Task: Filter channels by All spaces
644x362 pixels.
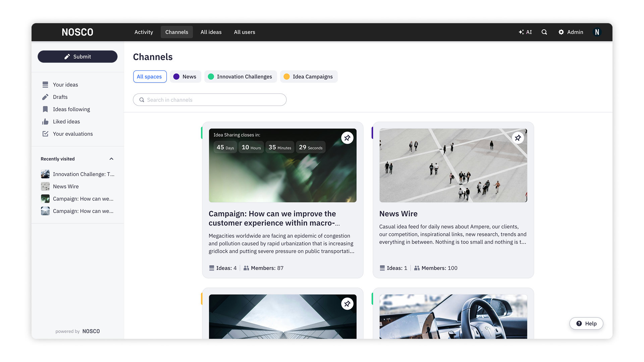Action: click(x=150, y=77)
